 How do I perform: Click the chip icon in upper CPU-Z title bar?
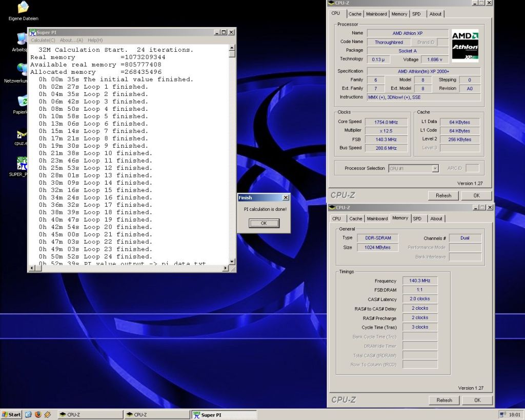(x=331, y=3)
